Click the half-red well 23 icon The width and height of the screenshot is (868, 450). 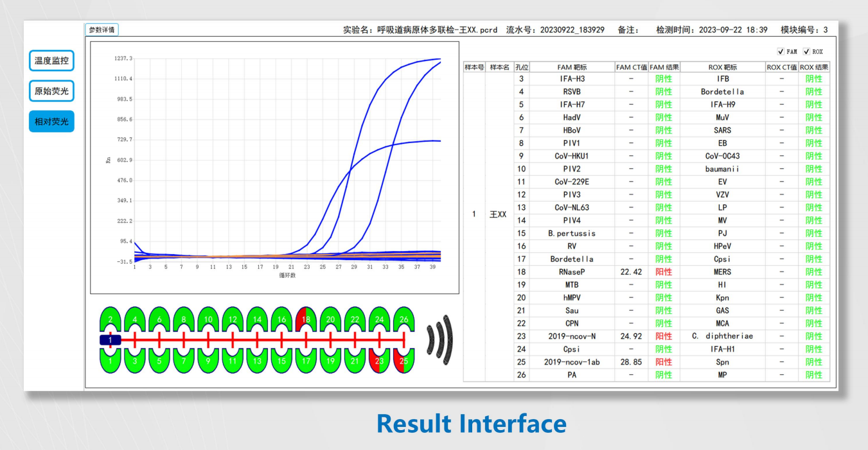(379, 360)
